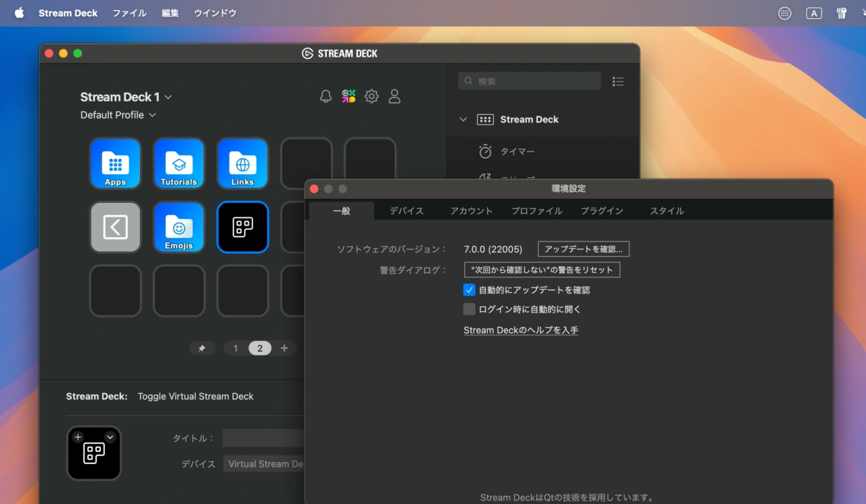Open the account profile icon
Screen dimensions: 866x504
394,96
